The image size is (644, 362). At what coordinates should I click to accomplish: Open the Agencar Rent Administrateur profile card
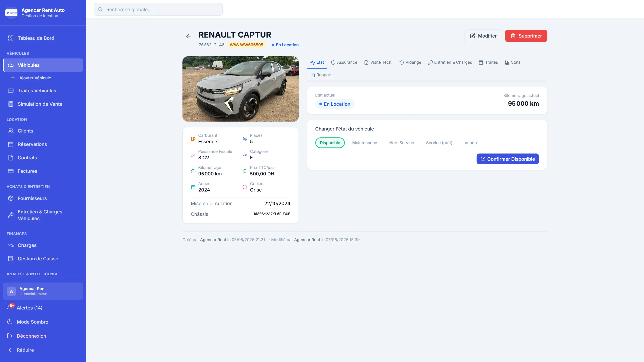pyautogui.click(x=43, y=291)
